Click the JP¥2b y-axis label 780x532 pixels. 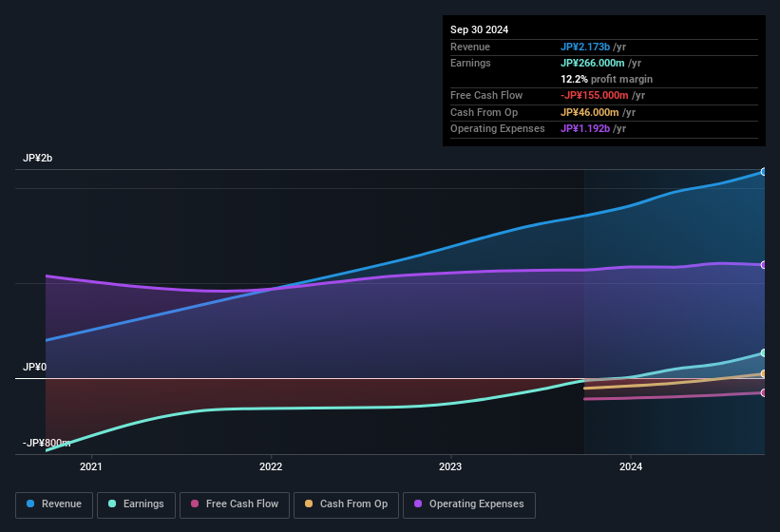tap(37, 158)
